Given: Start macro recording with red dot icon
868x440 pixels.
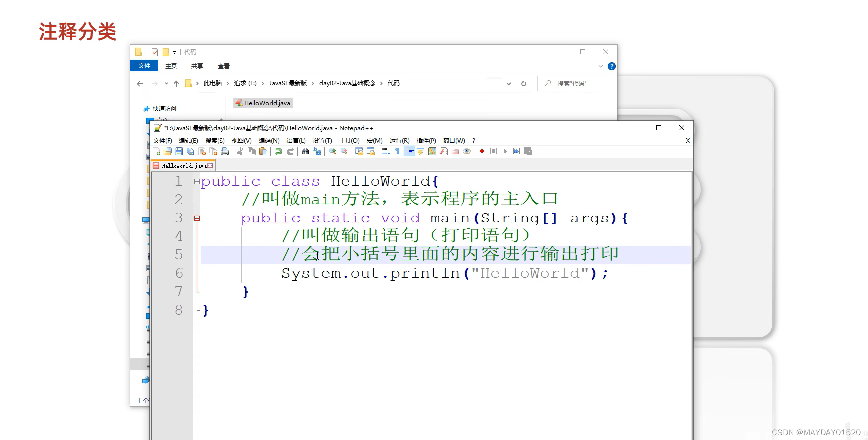Looking at the screenshot, I should pos(482,151).
